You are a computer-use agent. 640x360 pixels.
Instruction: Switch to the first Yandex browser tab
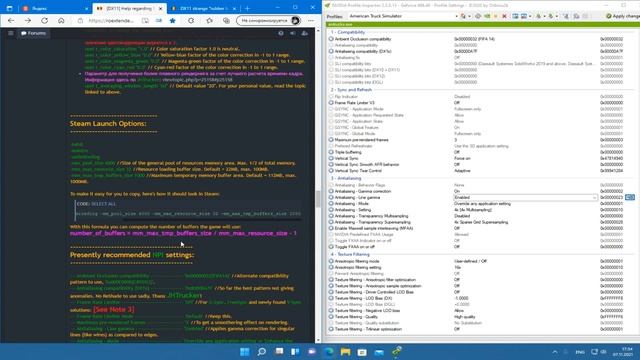(55, 8)
